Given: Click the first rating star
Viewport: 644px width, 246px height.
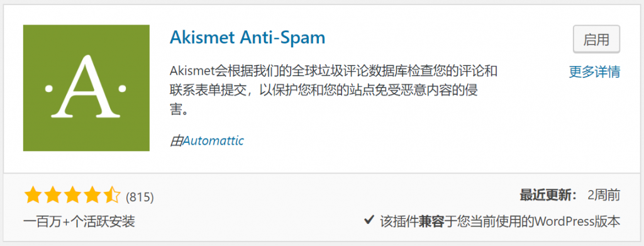Looking at the screenshot, I should [x=32, y=196].
